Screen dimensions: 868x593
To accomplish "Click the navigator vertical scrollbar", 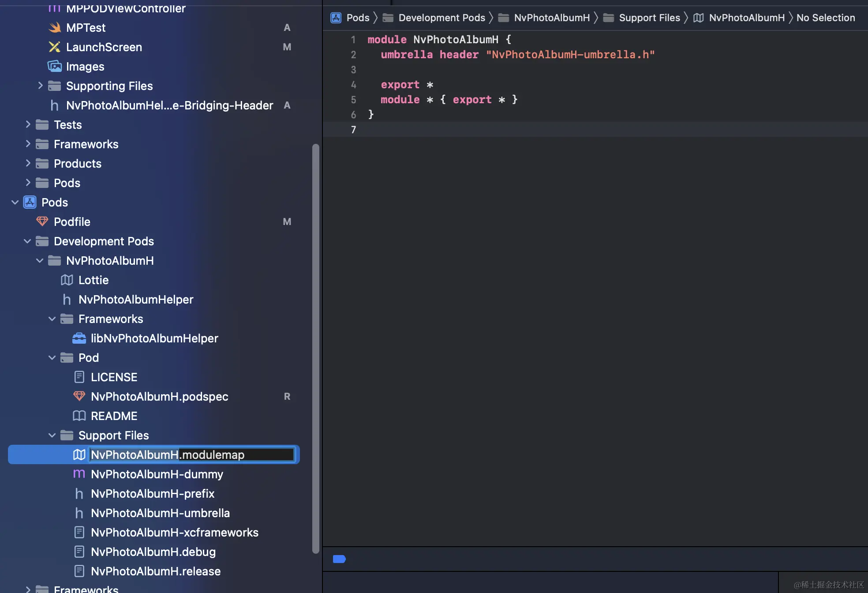I will click(315, 348).
